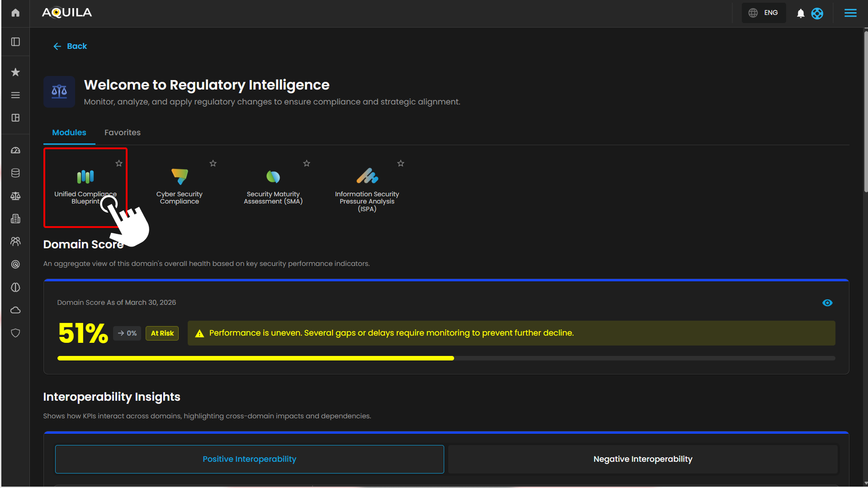Viewport: 868px width, 488px height.
Task: Switch to the Favorites tab
Action: [x=123, y=133]
